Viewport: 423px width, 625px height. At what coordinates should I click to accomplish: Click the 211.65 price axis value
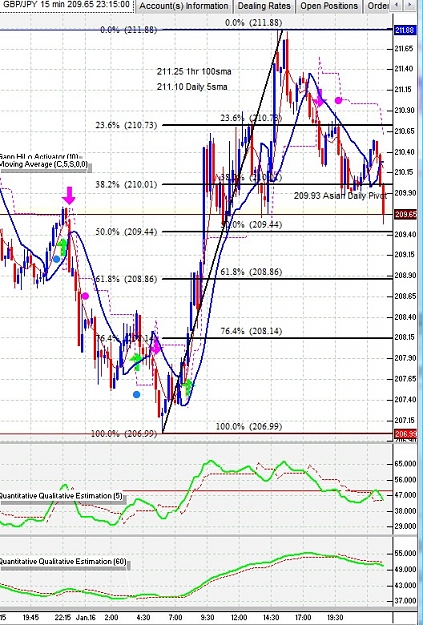click(x=403, y=49)
